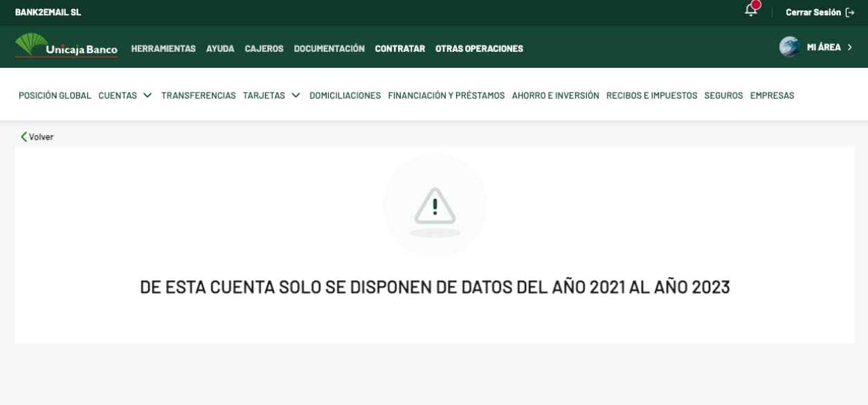Select the Cuentas tab
The height and width of the screenshot is (405, 868).
click(x=118, y=96)
